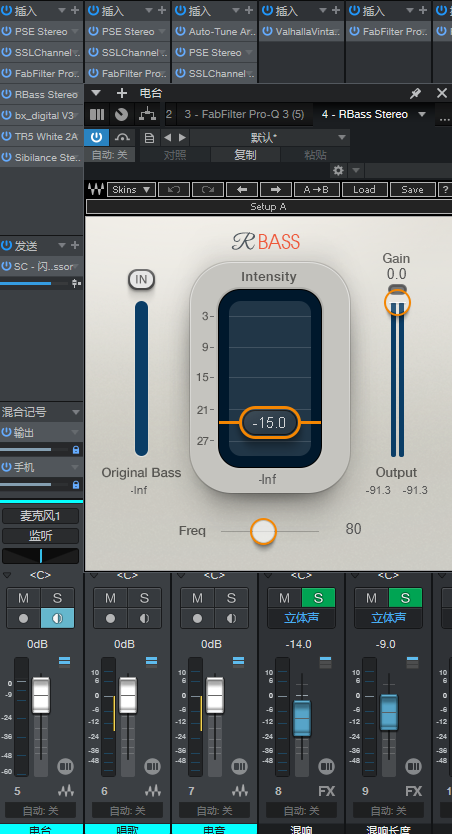Click channel 9 立体声 mode label
The height and width of the screenshot is (834, 452).
388,618
